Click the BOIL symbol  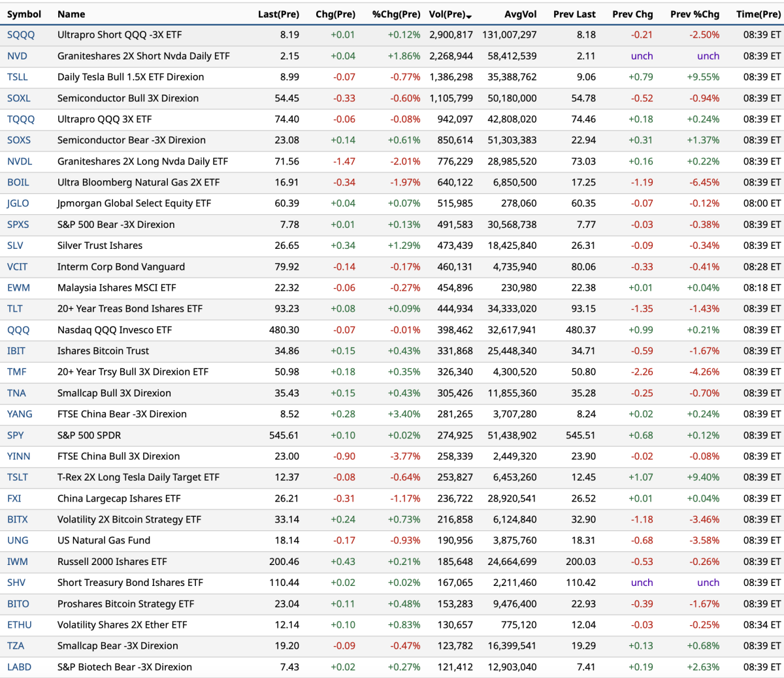(x=18, y=182)
